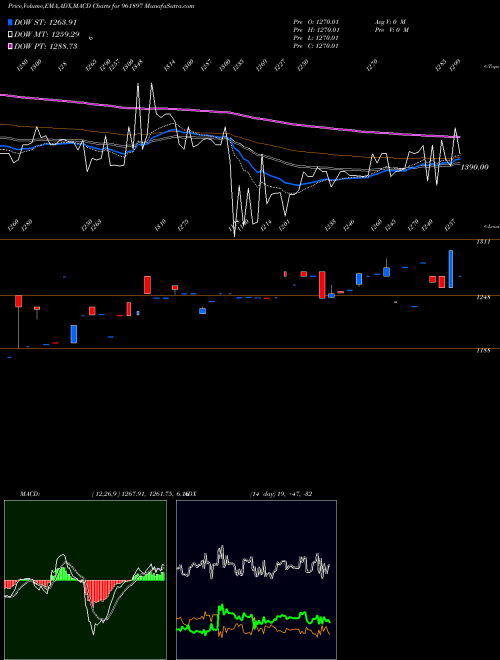Click the 1390.00 price label on EMA chart
The height and width of the screenshot is (660, 500).
tap(474, 167)
